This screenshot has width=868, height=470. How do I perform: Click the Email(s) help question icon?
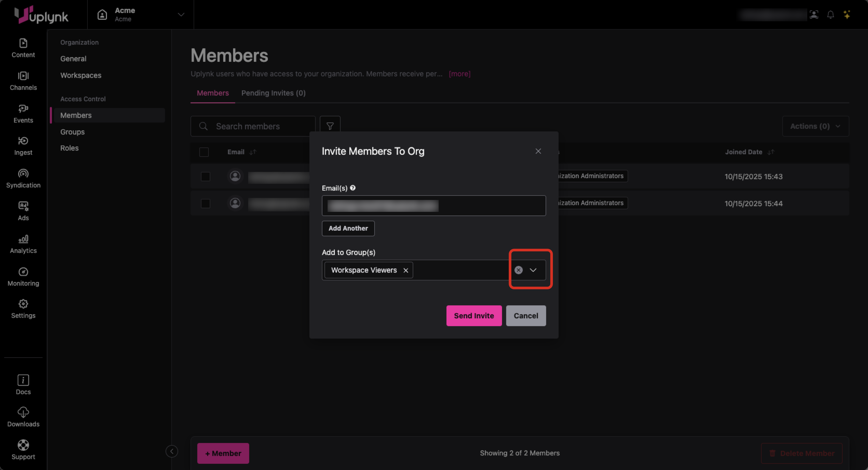click(353, 188)
